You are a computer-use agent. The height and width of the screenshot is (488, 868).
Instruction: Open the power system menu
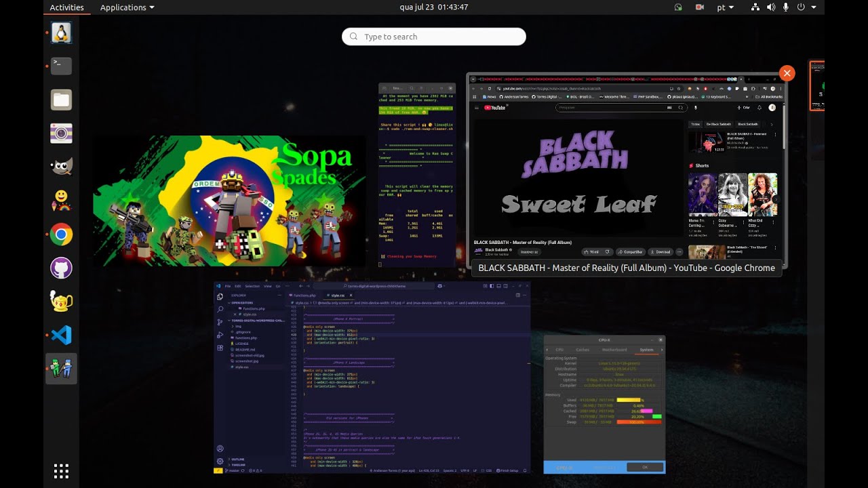[x=806, y=7]
